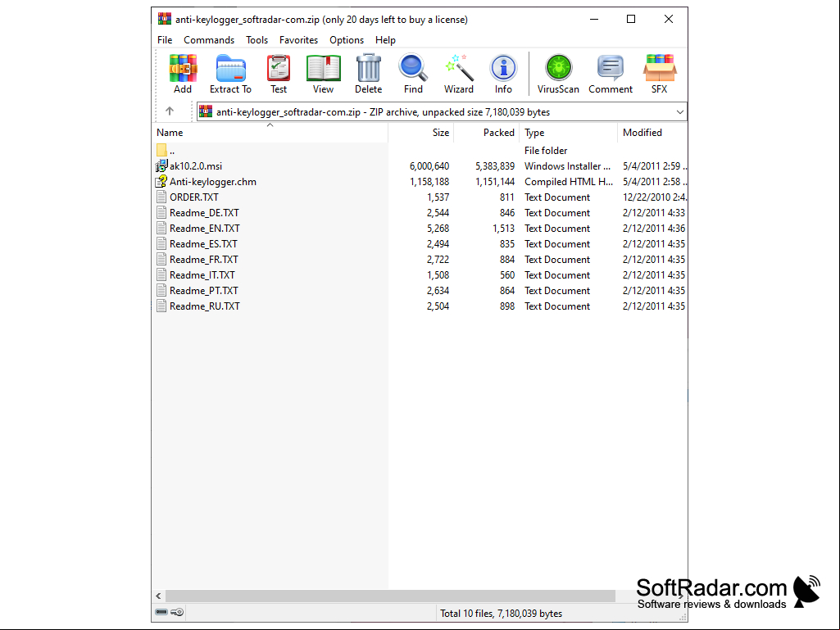Select Readme_RU.TXT in the list

coord(205,306)
